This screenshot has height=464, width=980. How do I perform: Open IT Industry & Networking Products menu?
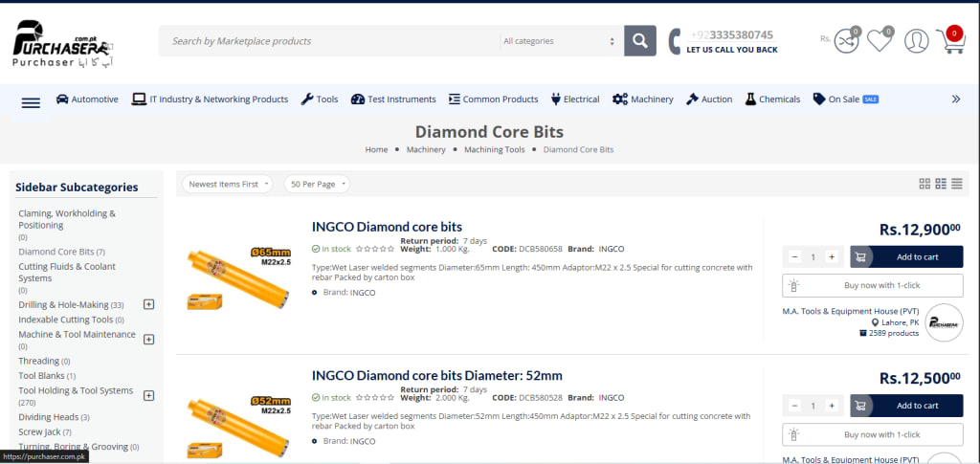pos(210,99)
